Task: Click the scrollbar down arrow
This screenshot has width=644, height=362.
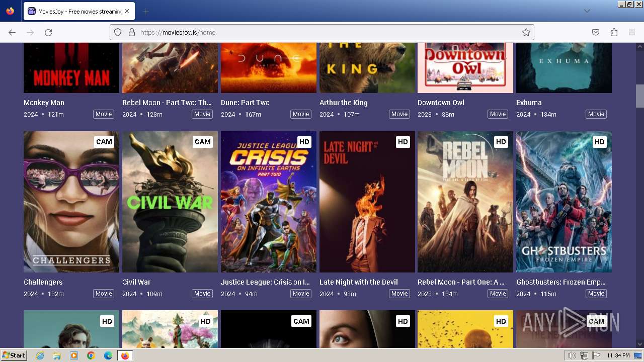Action: (639, 344)
